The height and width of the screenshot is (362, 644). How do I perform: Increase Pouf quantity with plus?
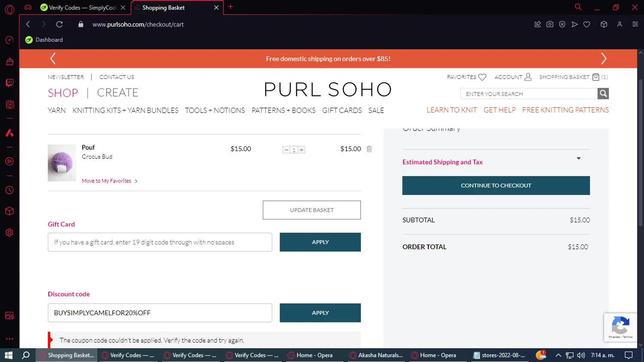(302, 150)
